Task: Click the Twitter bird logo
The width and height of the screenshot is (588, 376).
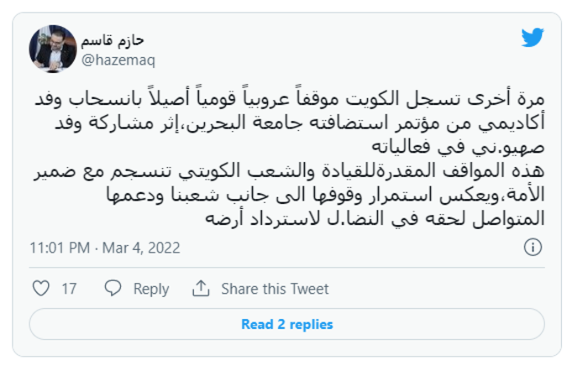Action: [532, 37]
